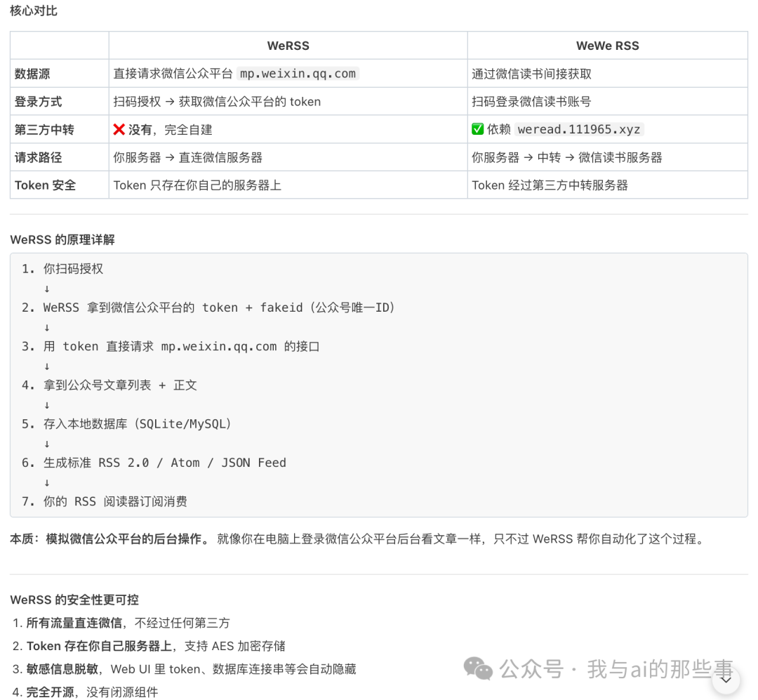
Task: Click code line 2 about token + fakeid
Action: [208, 308]
